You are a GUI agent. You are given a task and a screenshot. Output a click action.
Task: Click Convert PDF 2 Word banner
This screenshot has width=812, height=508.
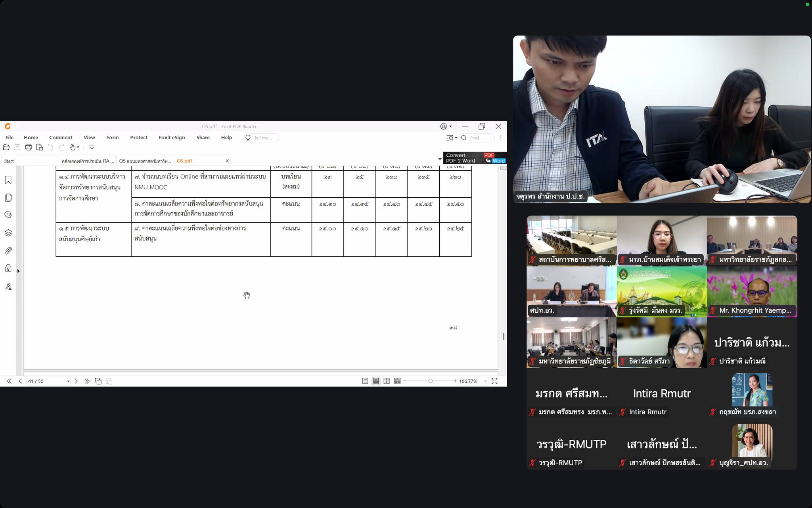tap(475, 158)
